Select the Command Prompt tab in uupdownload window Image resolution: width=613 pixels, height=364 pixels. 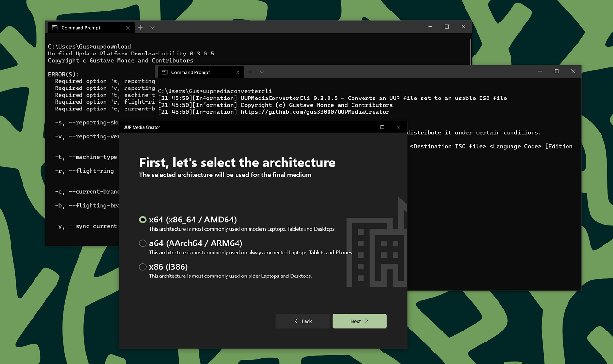point(91,28)
